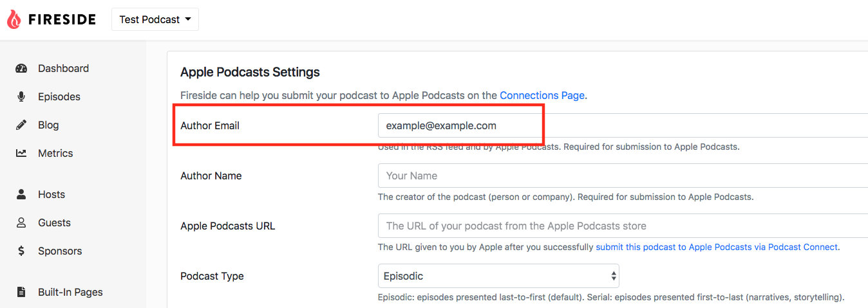This screenshot has height=308, width=868.
Task: Click the Apple Podcasts Settings heading
Action: pos(250,72)
